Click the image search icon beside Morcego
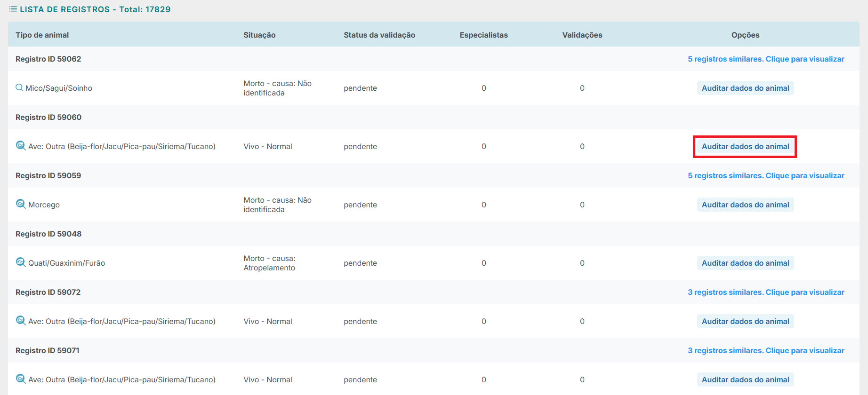This screenshot has width=868, height=395. pyautogui.click(x=21, y=204)
